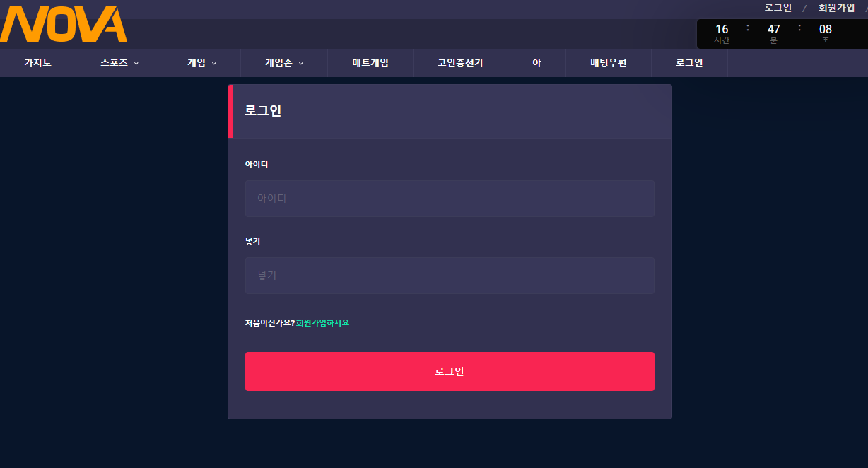Viewport: 868px width, 468px height.
Task: Click the green 회원가입하세요 link
Action: 322,323
